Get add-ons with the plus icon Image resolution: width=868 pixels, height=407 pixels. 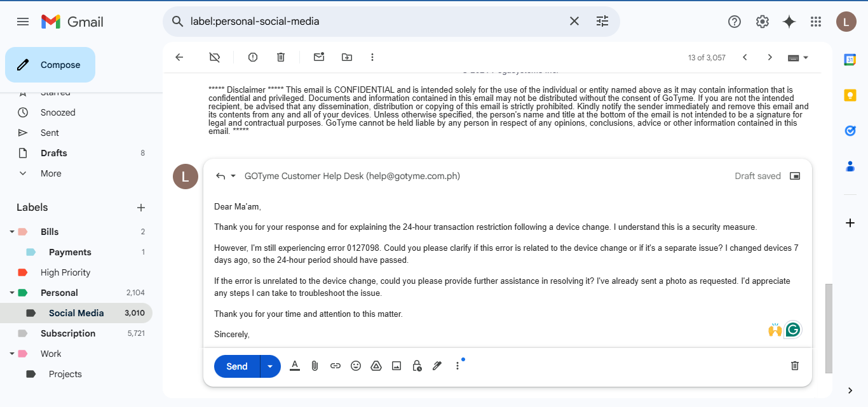coord(850,223)
